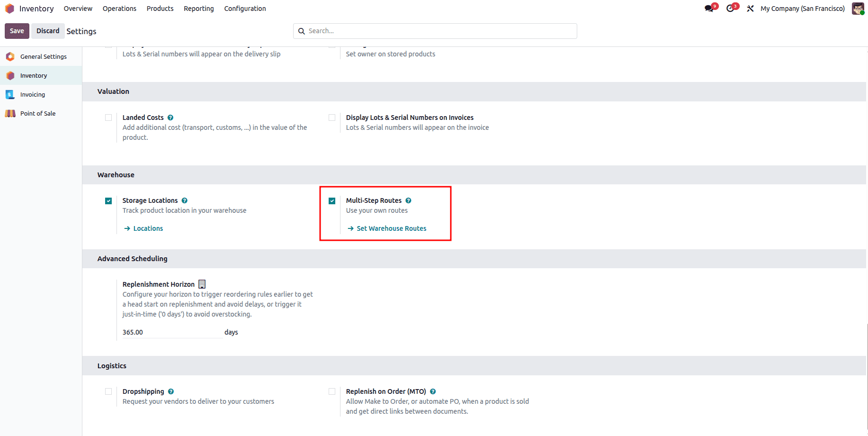
Task: Open Set Warehouse Routes link
Action: tap(387, 228)
